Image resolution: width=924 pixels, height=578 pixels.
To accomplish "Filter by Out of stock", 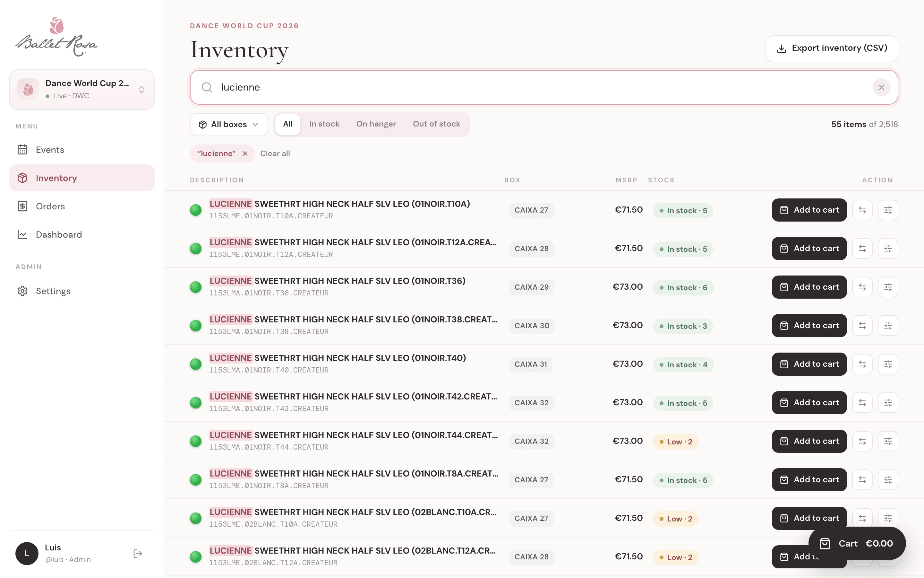I will tap(436, 124).
